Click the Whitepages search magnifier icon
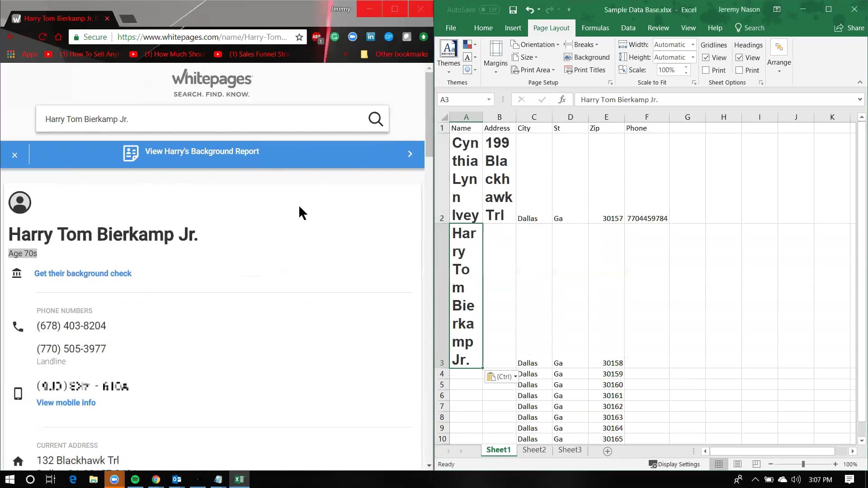 (375, 119)
